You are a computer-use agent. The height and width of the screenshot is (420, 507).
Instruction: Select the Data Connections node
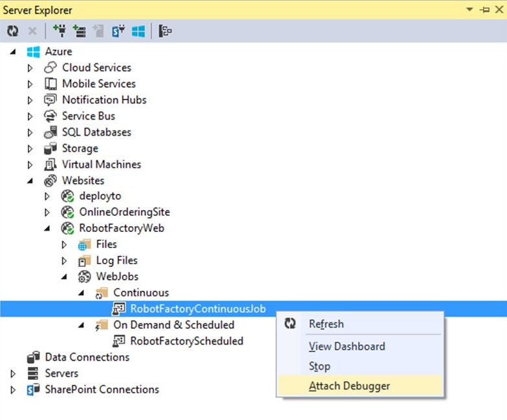(x=87, y=357)
